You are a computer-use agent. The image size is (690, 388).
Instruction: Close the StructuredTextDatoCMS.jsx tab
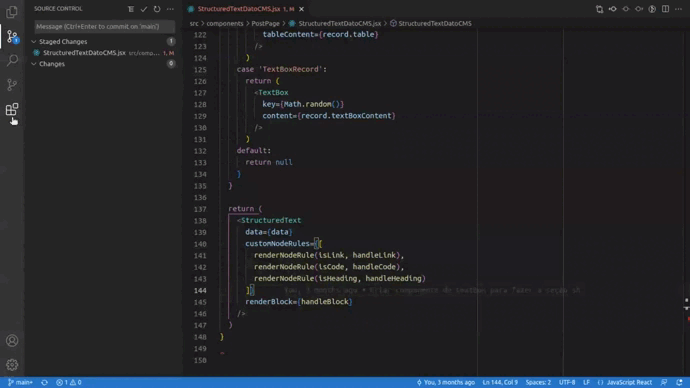pos(301,9)
